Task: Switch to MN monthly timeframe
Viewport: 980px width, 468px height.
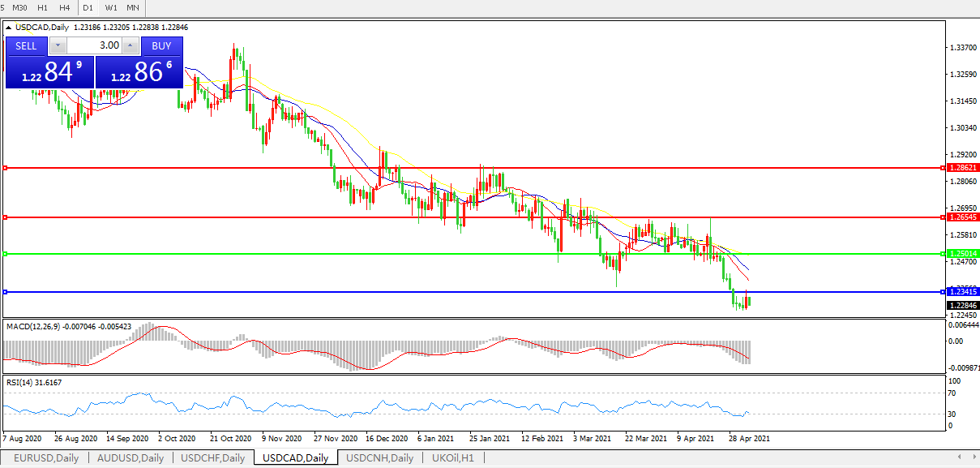Action: click(132, 7)
